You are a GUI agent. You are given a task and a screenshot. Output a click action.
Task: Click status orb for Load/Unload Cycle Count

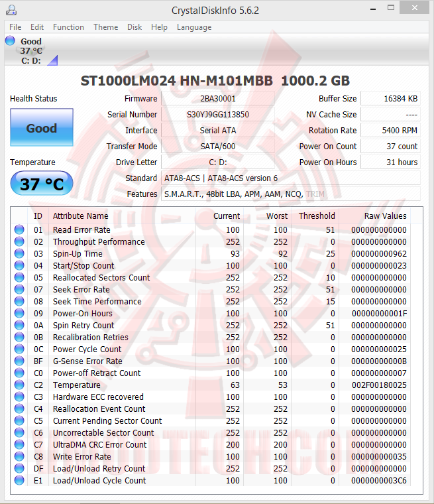(19, 480)
